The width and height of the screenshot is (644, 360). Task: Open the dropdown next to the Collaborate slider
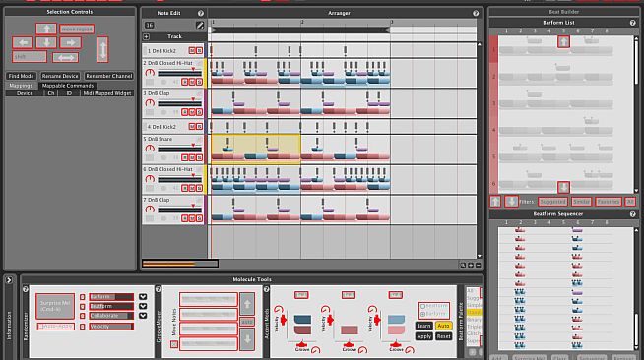click(x=143, y=316)
